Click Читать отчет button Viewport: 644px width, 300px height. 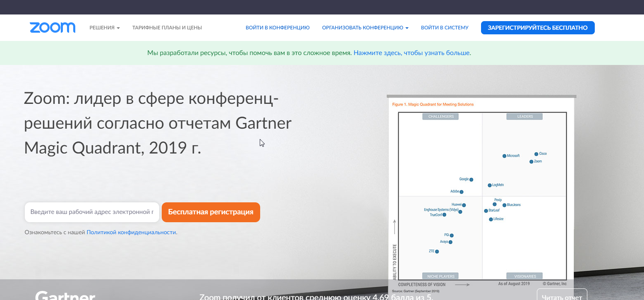[x=562, y=296]
